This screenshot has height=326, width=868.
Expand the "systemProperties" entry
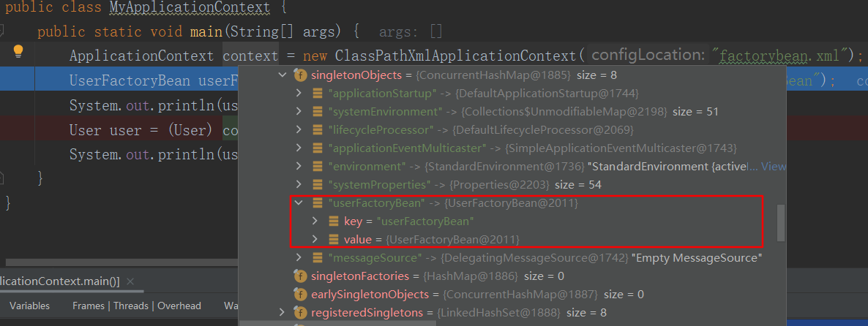click(x=299, y=184)
